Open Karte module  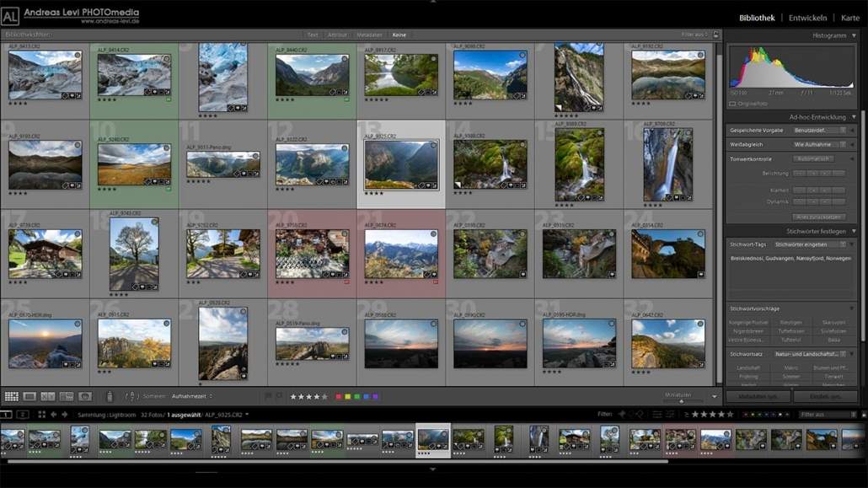[x=849, y=18]
